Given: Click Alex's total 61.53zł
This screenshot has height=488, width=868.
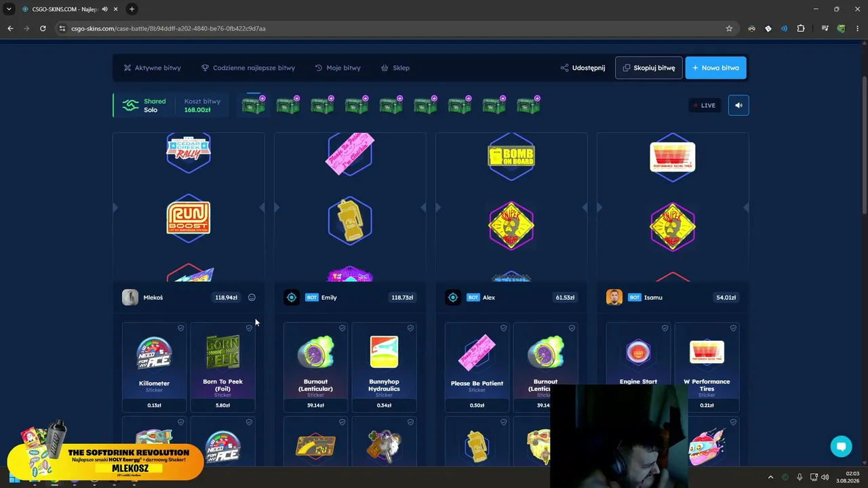Looking at the screenshot, I should click(x=565, y=298).
